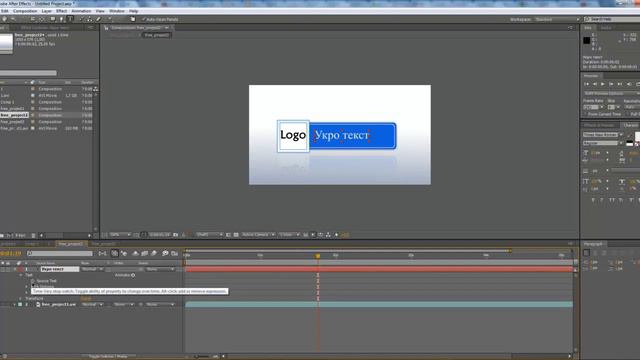This screenshot has width=640, height=360.
Task: Apply Faux Bold in Character panel
Action: 593,200
